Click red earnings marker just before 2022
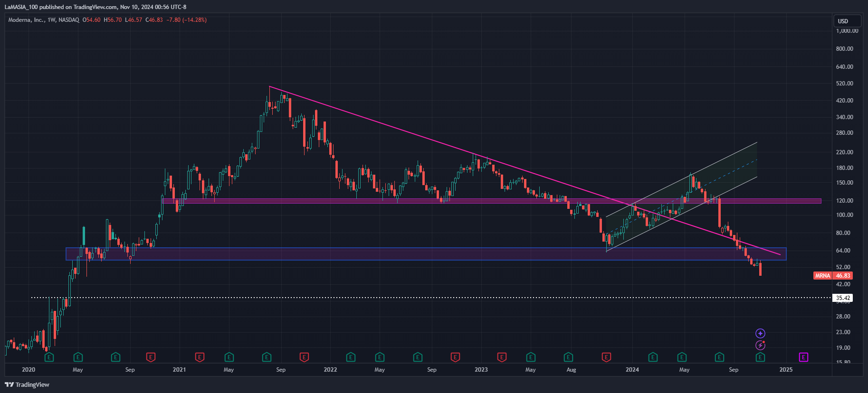Screen dimensions: 868x393 click(x=304, y=357)
